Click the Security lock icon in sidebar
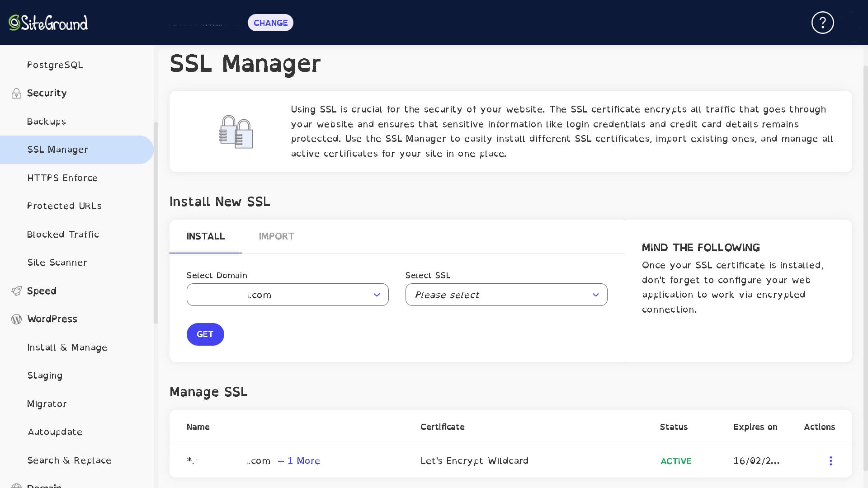Image resolution: width=868 pixels, height=488 pixels. tap(16, 93)
